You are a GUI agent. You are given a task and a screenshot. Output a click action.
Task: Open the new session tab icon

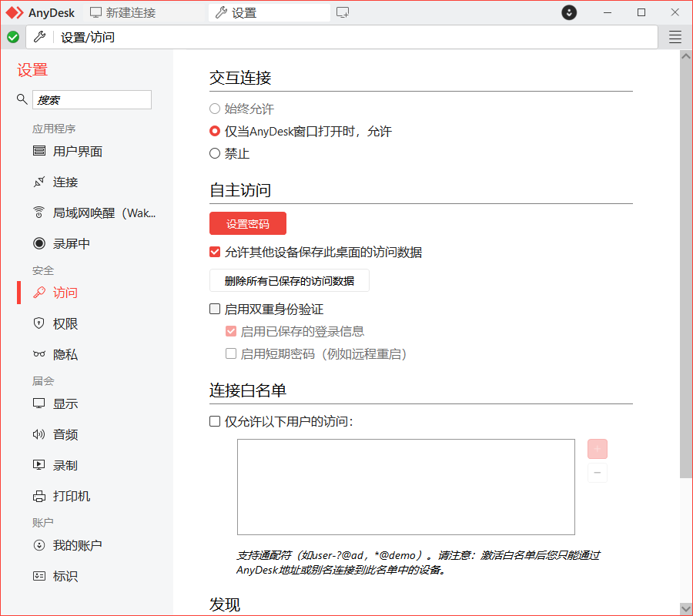click(343, 12)
